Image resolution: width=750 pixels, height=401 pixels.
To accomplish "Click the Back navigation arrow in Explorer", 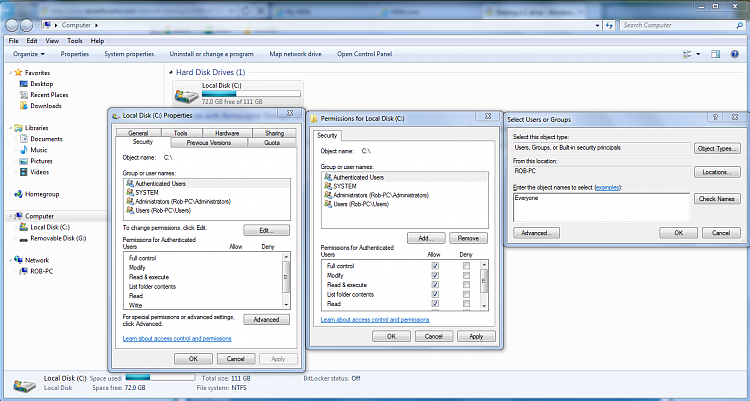I will coord(11,25).
